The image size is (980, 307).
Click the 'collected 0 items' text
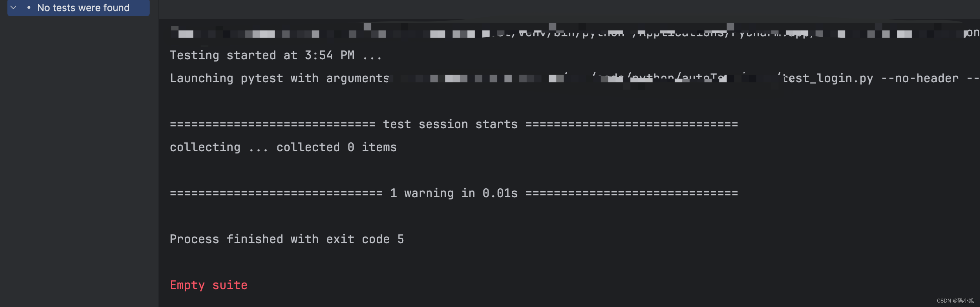[336, 147]
